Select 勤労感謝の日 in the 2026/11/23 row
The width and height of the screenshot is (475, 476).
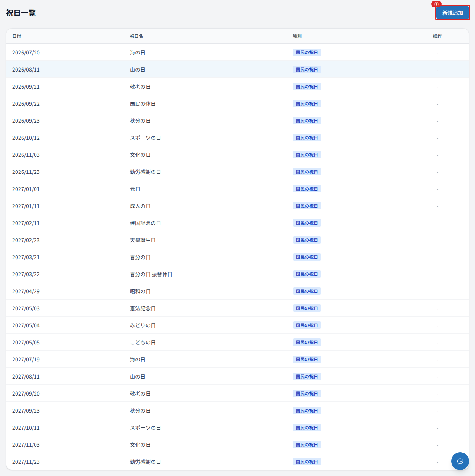tap(145, 172)
